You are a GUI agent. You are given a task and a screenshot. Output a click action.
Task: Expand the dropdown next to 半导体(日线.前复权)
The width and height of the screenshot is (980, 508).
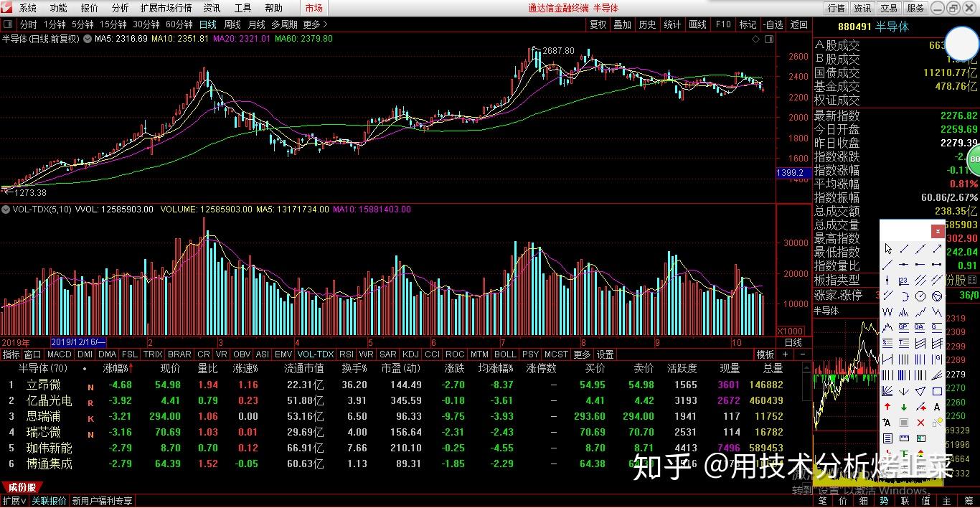click(88, 39)
